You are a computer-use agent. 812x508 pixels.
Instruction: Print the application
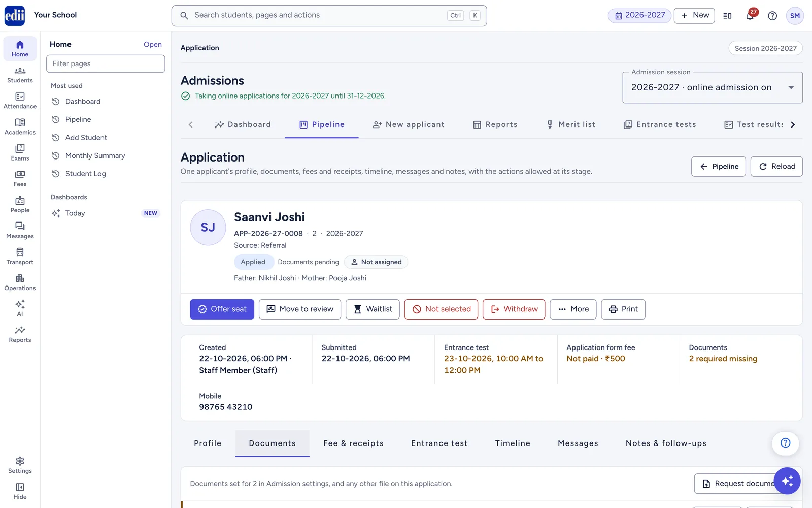[x=623, y=309]
